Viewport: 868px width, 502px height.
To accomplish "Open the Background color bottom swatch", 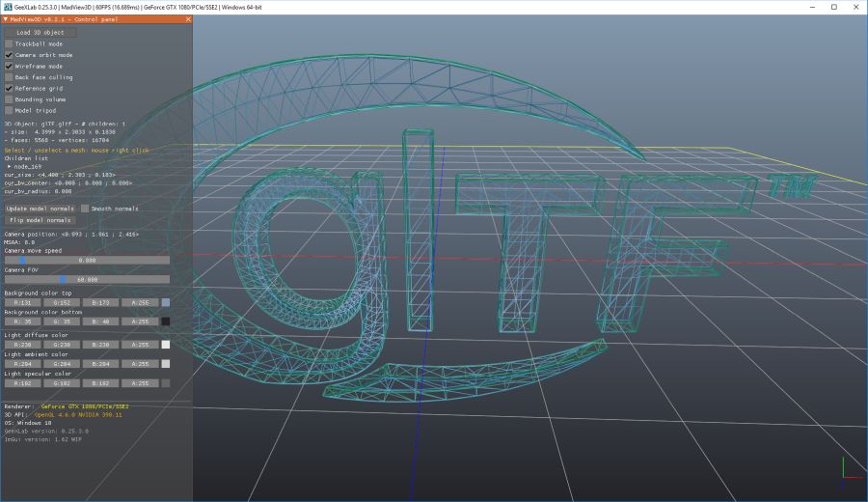I will 166,321.
